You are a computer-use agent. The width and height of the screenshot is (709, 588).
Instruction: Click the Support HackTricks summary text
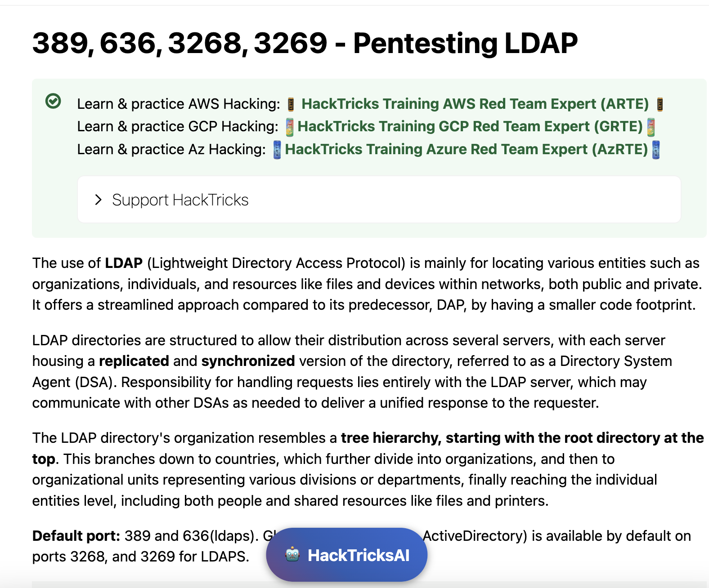click(180, 200)
